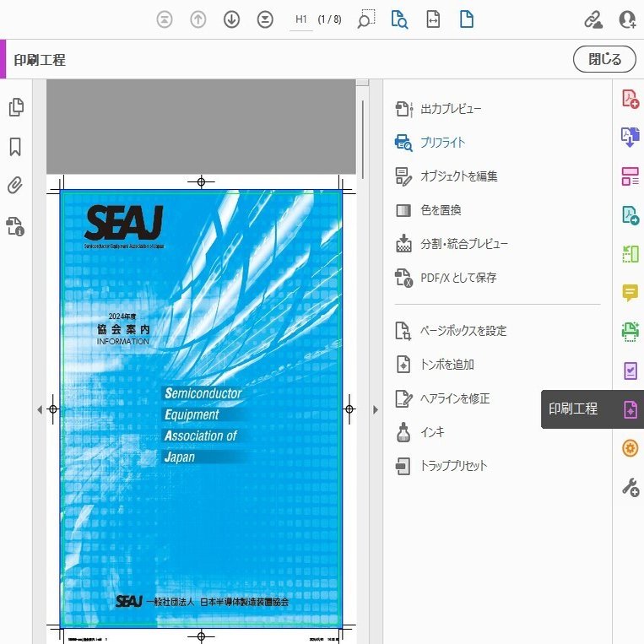Image resolution: width=644 pixels, height=644 pixels.
Task: Open トラッププリセット
Action: [441, 466]
